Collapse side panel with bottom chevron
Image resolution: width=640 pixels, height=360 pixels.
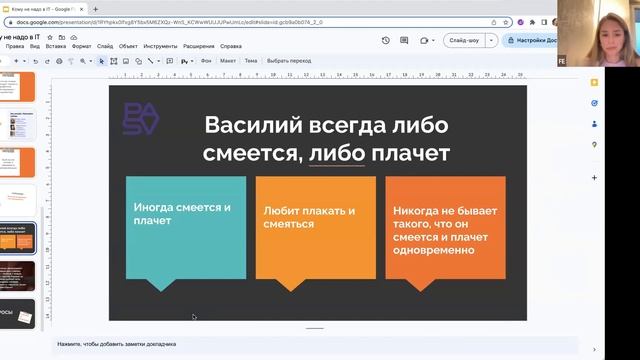pos(594,349)
